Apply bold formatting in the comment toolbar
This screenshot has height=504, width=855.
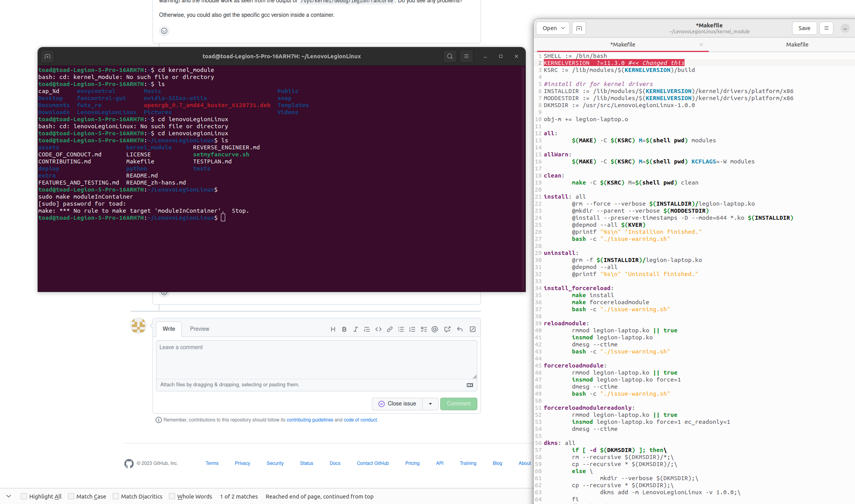(x=344, y=329)
